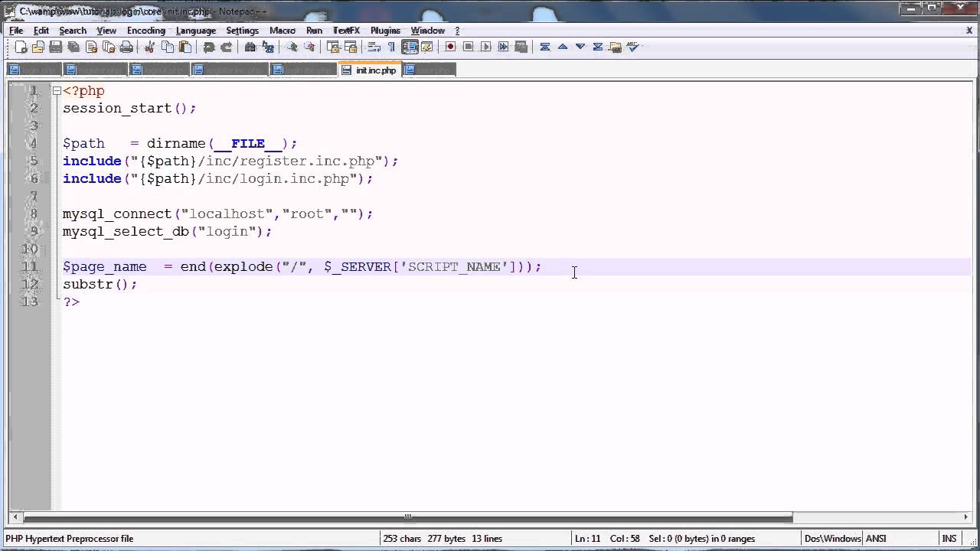
Task: Undo the last edit via toolbar
Action: click(x=209, y=47)
